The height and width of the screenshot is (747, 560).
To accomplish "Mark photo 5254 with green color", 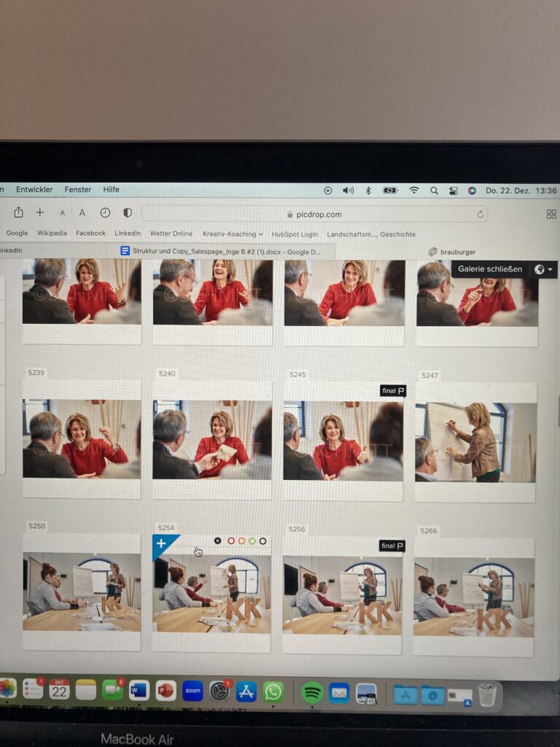I will pyautogui.click(x=252, y=541).
